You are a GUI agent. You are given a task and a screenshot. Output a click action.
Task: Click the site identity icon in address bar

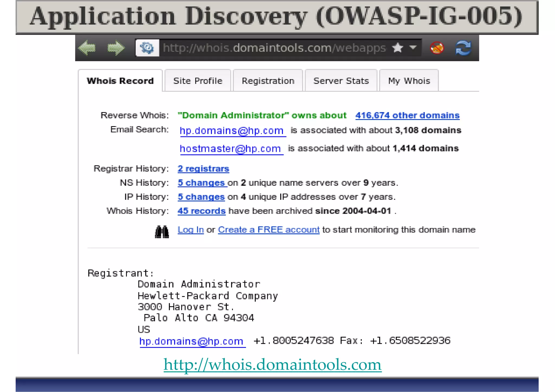tap(147, 48)
